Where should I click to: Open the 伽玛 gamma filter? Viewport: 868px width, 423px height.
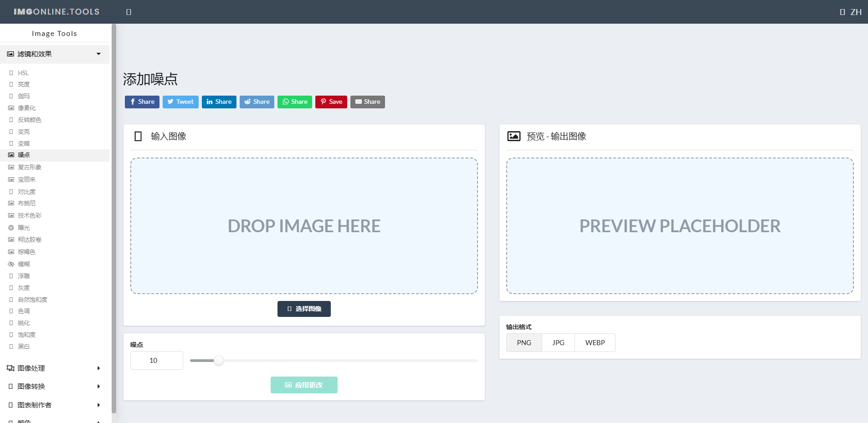point(24,96)
